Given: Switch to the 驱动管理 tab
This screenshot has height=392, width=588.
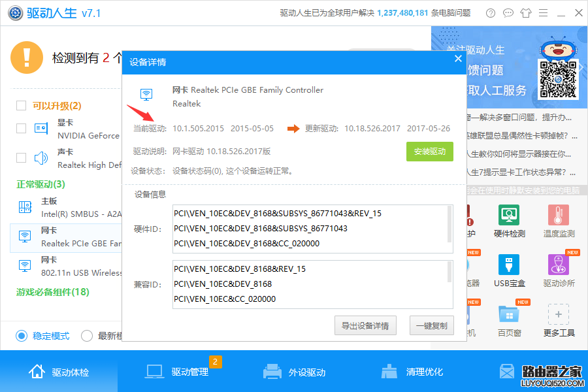Looking at the screenshot, I should click(176, 372).
